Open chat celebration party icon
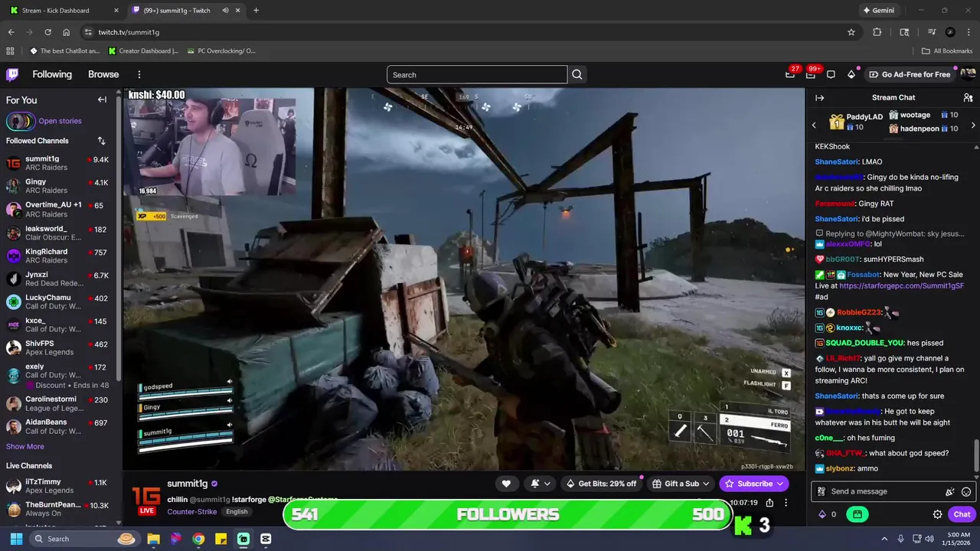This screenshot has height=551, width=980. (950, 491)
